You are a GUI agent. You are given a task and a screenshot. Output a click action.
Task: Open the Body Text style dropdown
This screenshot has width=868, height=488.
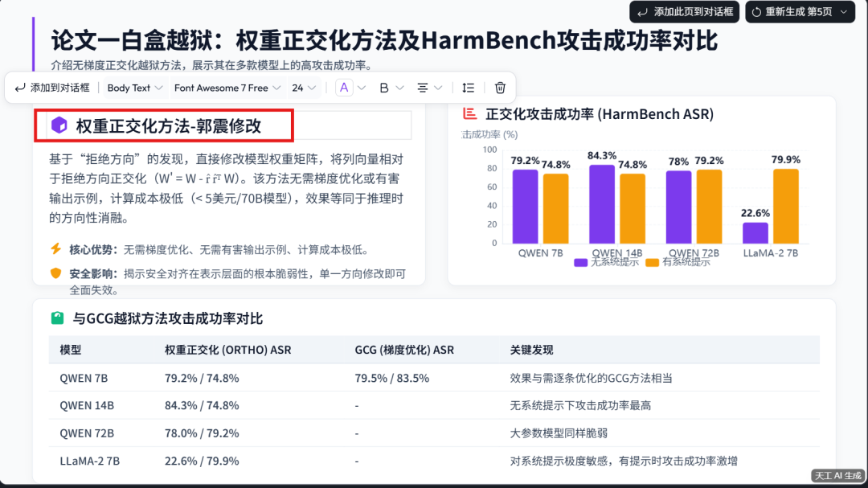point(134,88)
